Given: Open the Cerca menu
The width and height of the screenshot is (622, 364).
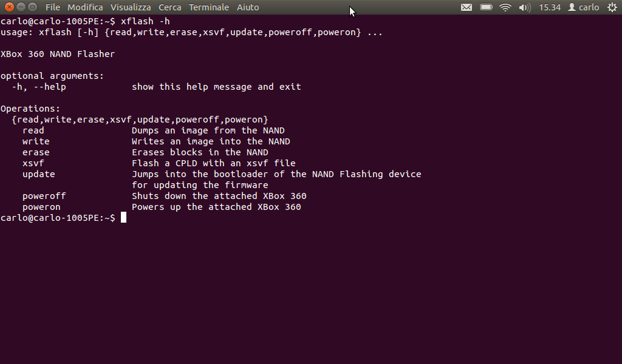Looking at the screenshot, I should [x=170, y=7].
